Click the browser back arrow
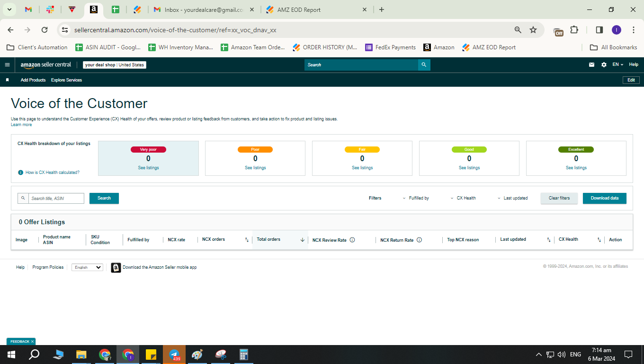 [x=10, y=30]
